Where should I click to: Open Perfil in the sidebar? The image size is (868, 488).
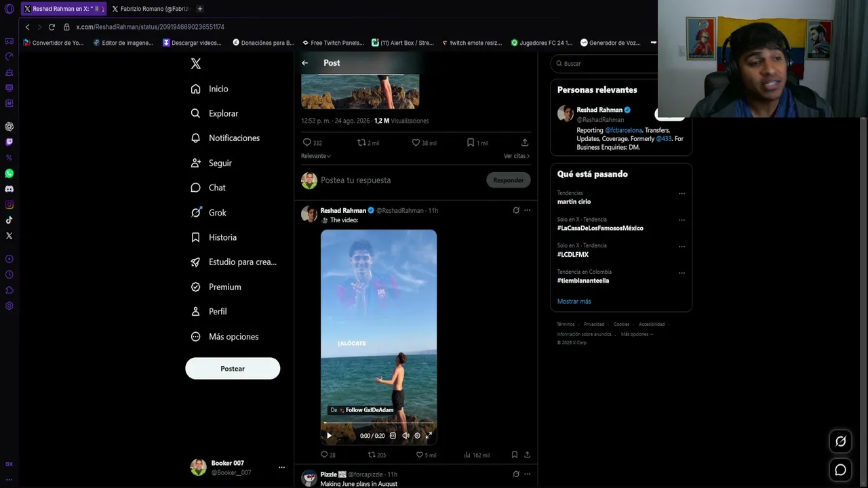click(x=210, y=312)
